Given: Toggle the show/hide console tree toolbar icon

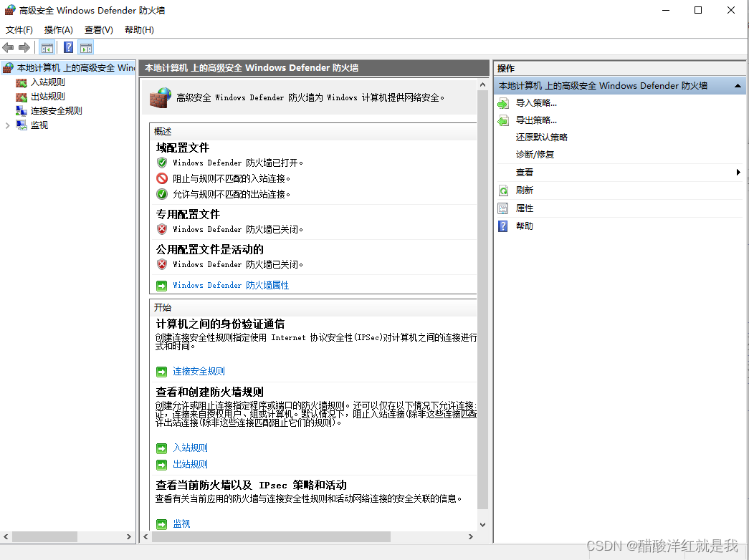Looking at the screenshot, I should [x=47, y=47].
